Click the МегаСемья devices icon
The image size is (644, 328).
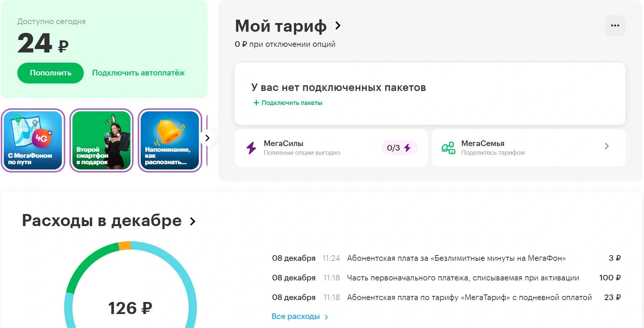tap(448, 148)
